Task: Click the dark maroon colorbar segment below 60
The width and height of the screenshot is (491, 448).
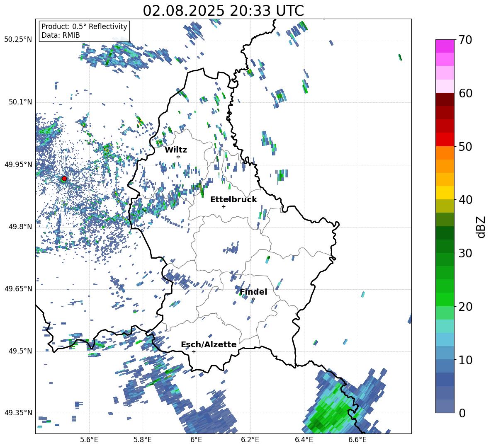Action: click(x=445, y=99)
